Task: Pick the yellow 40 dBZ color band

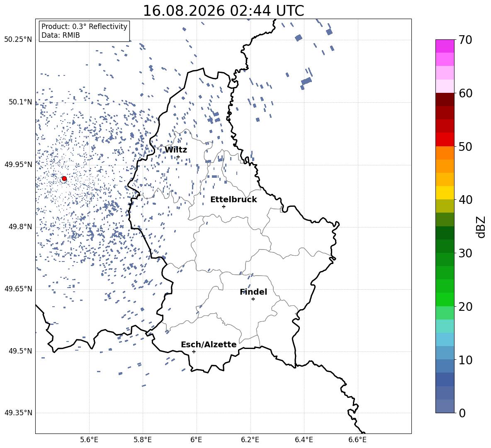Action: 445,193
